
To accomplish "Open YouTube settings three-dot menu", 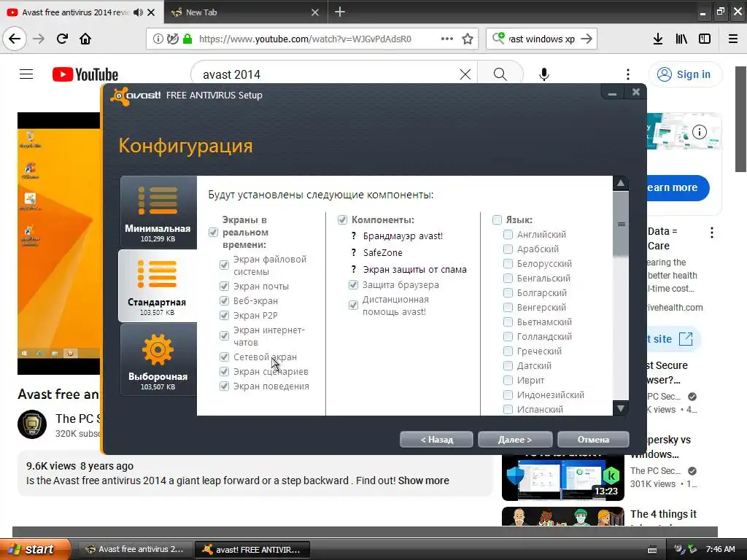I will [x=628, y=74].
